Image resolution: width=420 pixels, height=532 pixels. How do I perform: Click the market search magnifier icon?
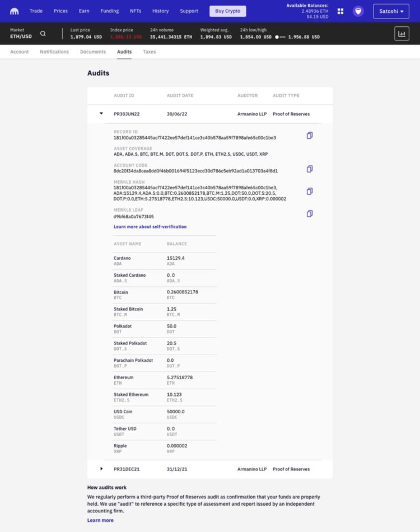[x=43, y=34]
